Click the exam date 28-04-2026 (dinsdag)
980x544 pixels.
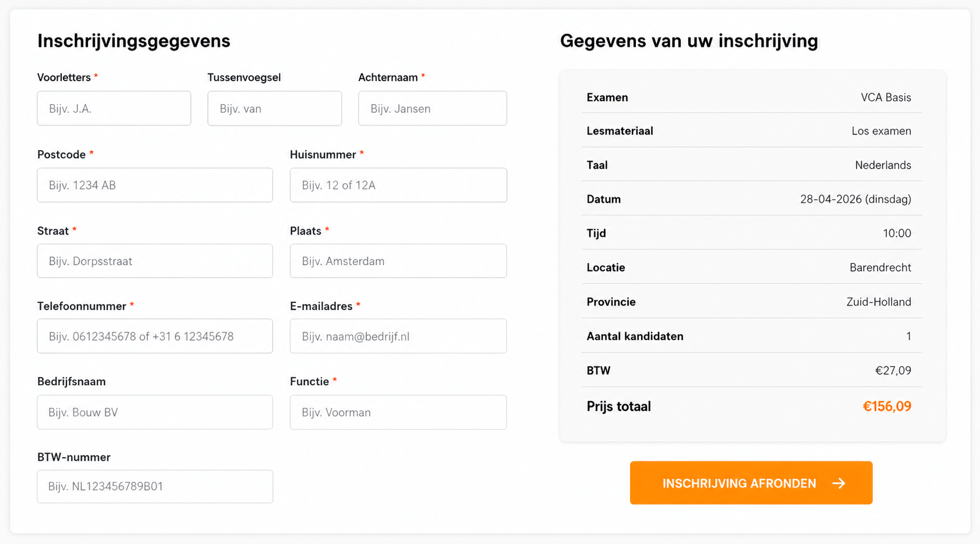coord(855,199)
